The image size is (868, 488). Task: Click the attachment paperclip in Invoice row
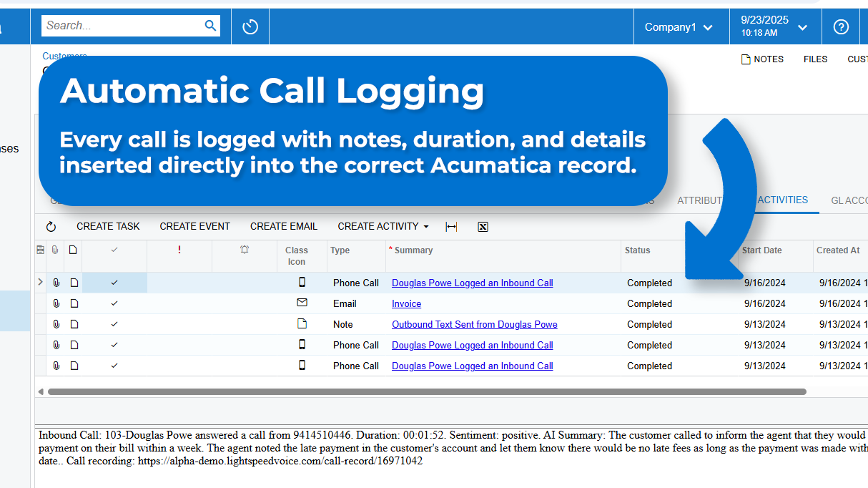pos(56,304)
